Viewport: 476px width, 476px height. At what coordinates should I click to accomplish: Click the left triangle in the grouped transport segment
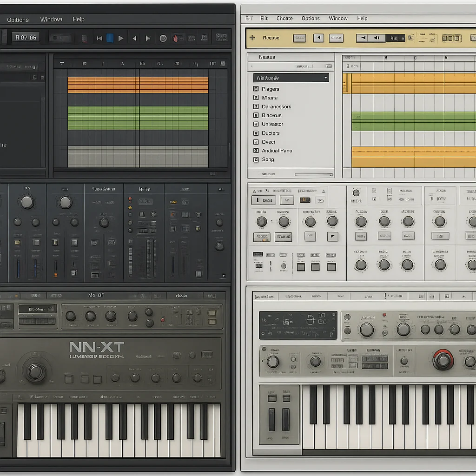click(363, 38)
